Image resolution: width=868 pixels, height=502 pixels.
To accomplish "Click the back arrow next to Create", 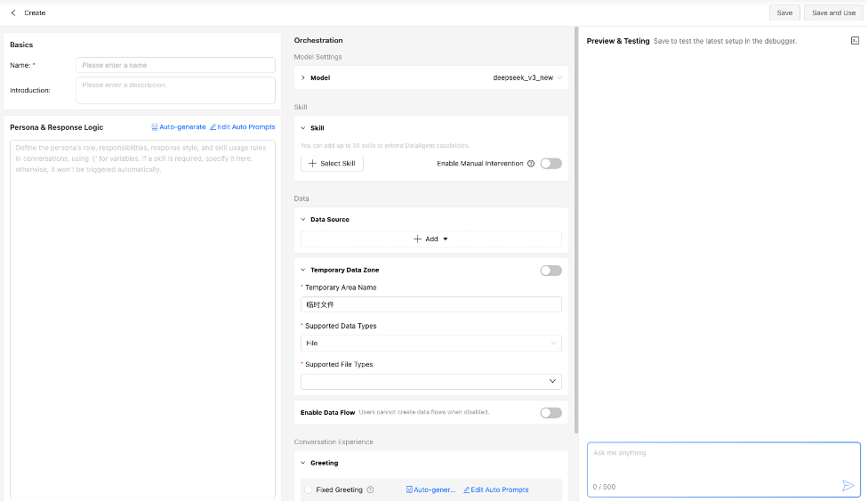I will pyautogui.click(x=13, y=13).
